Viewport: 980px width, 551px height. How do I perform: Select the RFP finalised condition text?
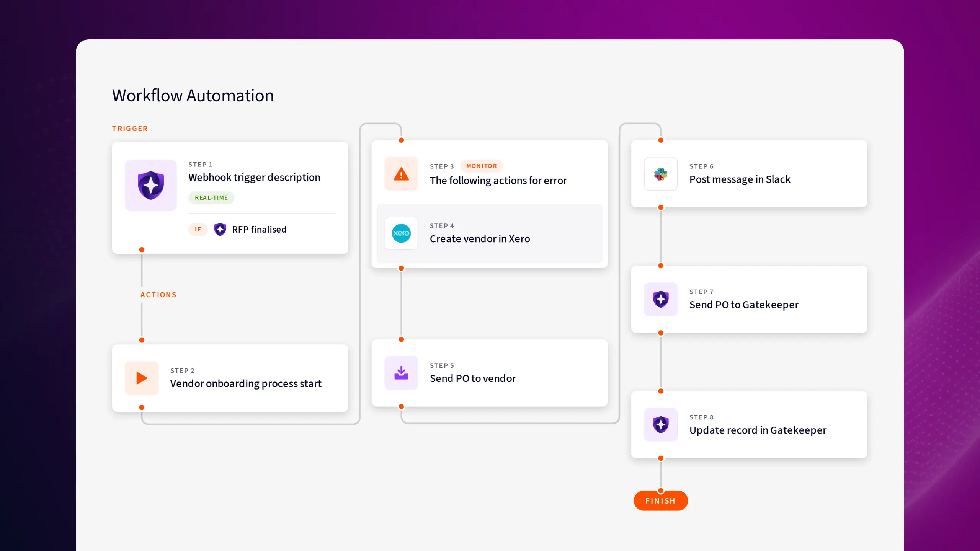click(x=259, y=229)
